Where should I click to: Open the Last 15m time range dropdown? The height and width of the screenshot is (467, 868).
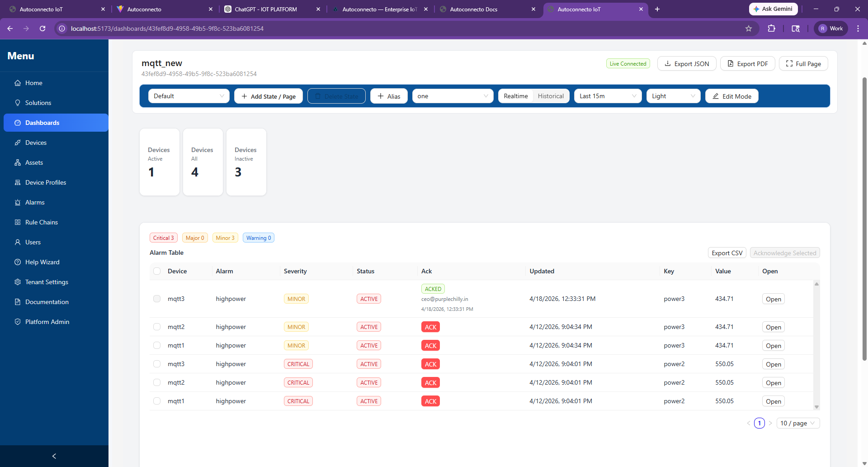[608, 96]
